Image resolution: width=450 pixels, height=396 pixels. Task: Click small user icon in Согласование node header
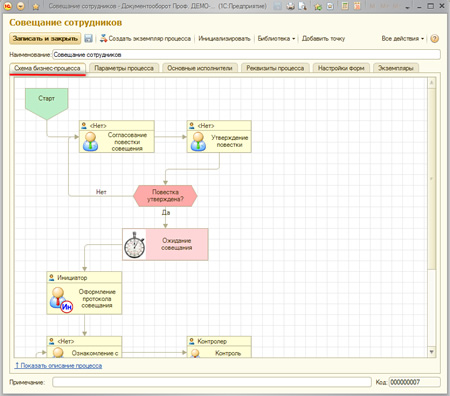(x=84, y=126)
